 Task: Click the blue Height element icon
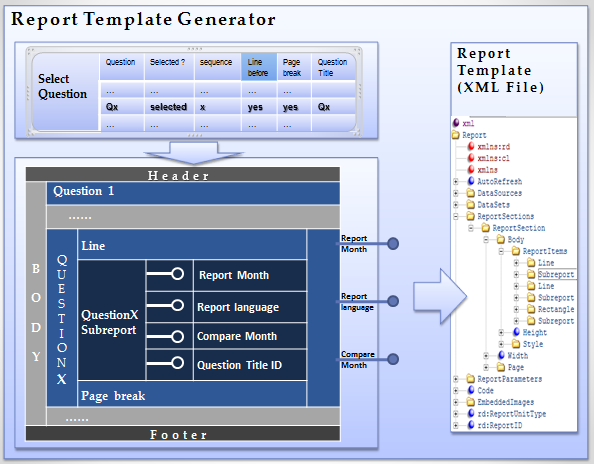click(516, 332)
